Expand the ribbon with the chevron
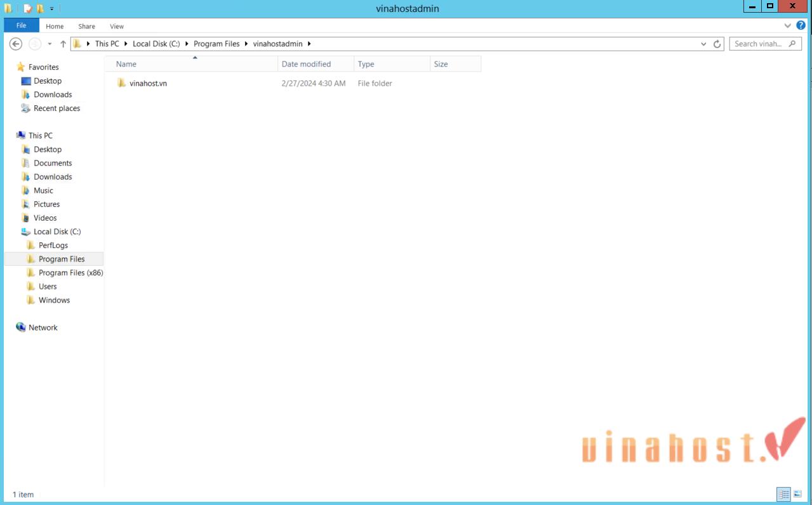The width and height of the screenshot is (812, 505). click(788, 25)
